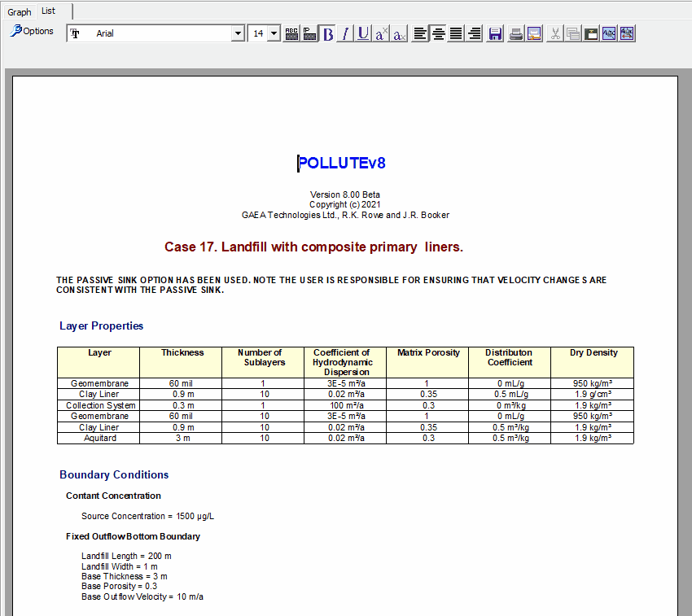This screenshot has width=692, height=616.
Task: Click the Copy pages icon
Action: coord(573,33)
